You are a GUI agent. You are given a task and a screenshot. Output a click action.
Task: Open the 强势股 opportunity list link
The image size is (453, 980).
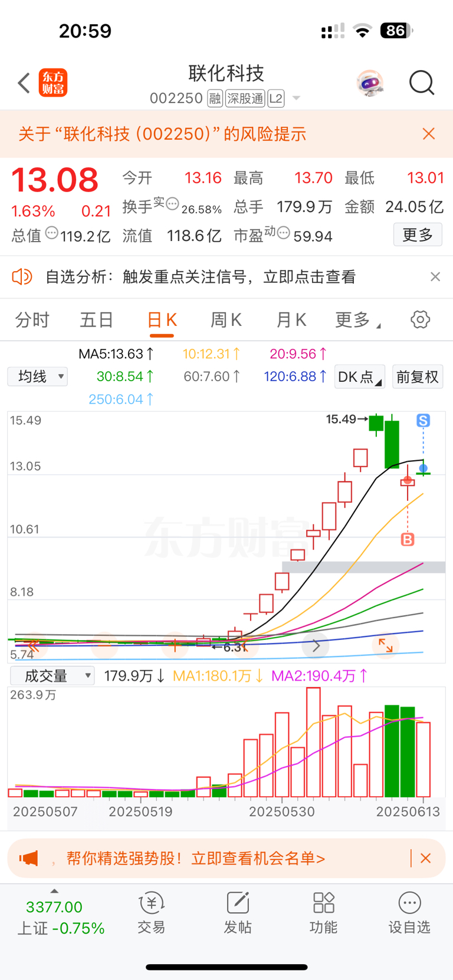196,859
